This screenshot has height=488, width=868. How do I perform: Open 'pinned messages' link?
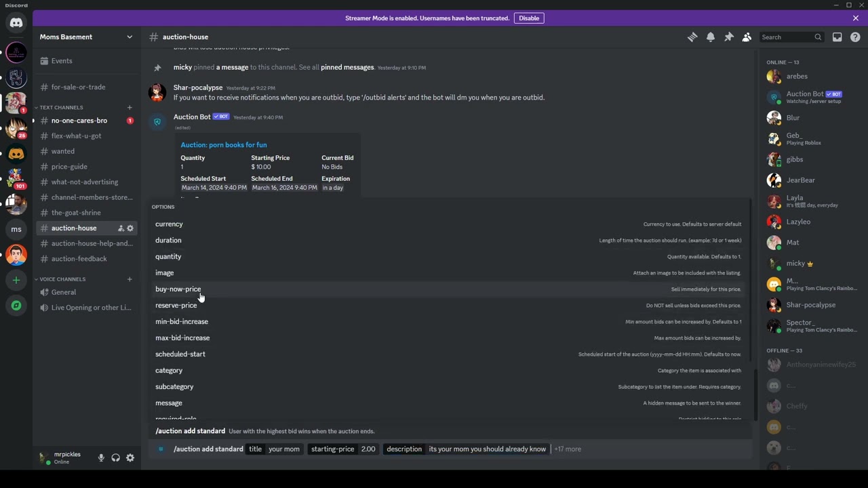[347, 67]
